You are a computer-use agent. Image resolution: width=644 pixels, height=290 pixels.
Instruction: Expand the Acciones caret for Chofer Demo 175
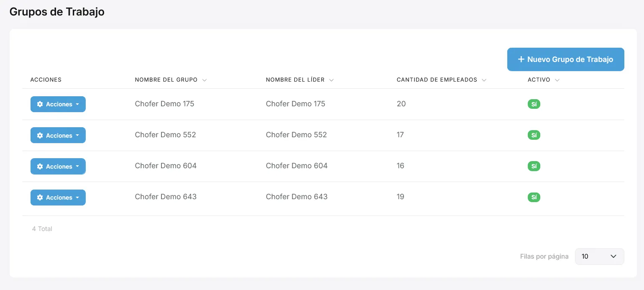tap(77, 104)
